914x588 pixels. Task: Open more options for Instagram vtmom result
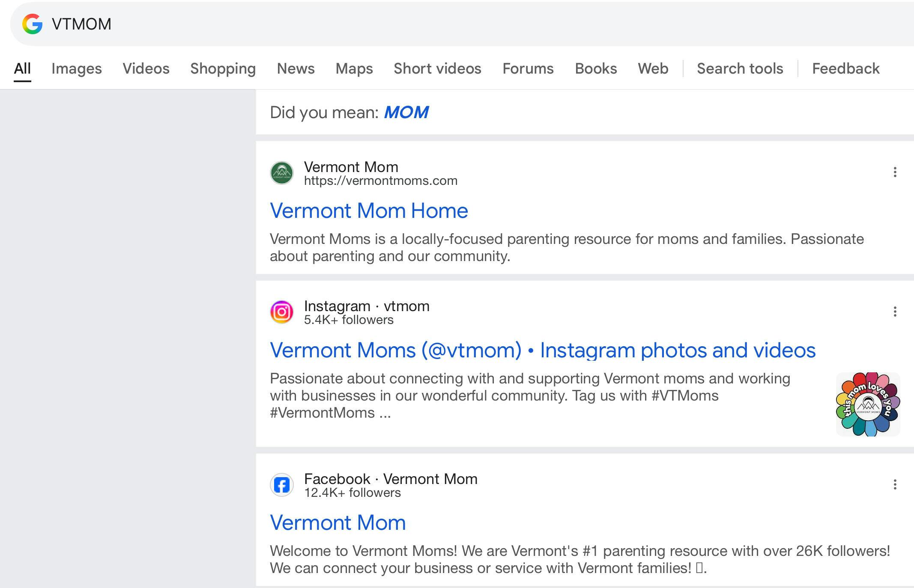[x=895, y=312]
